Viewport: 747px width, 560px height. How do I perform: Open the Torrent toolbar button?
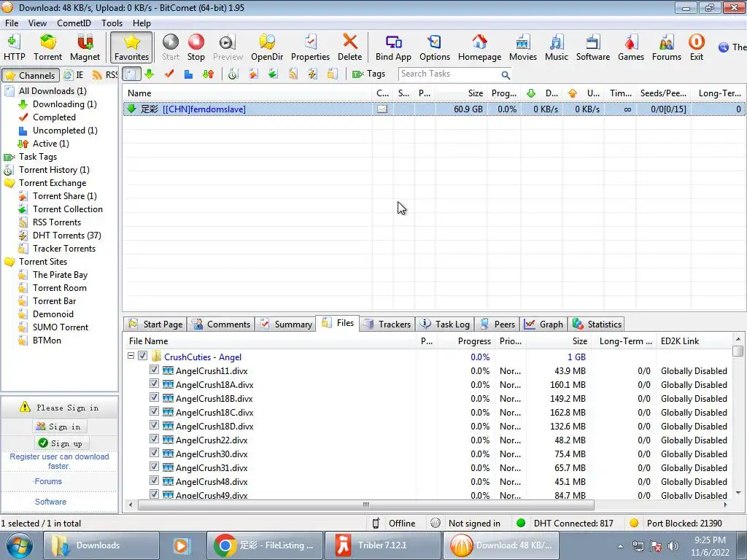point(47,47)
